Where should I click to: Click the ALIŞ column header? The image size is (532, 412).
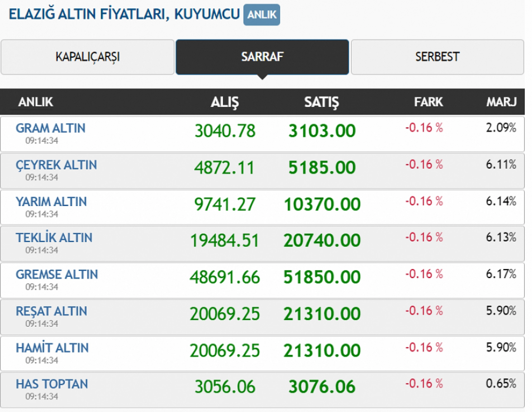[x=225, y=102]
